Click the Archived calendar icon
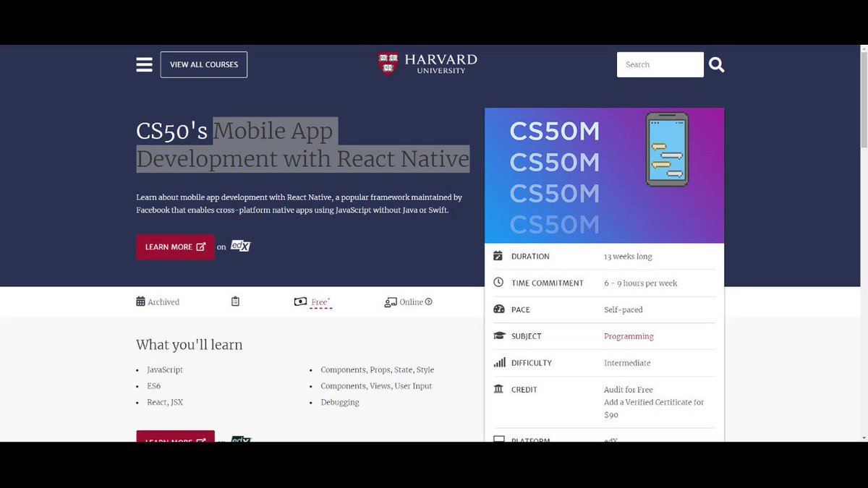Image resolution: width=868 pixels, height=488 pixels. point(140,301)
